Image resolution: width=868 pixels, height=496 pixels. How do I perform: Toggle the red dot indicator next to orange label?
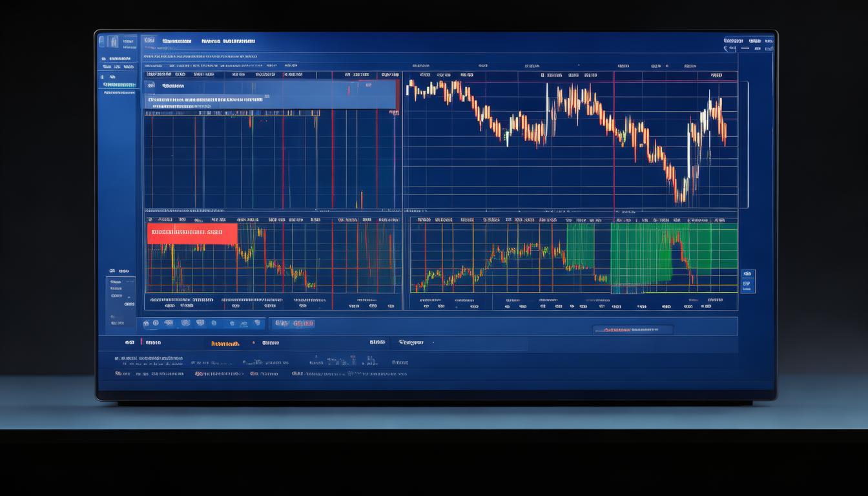pyautogui.click(x=254, y=343)
